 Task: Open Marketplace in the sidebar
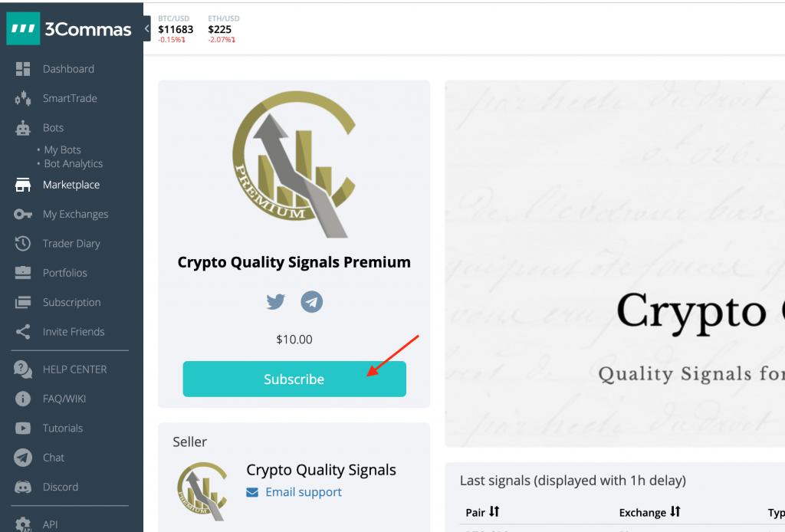tap(71, 185)
